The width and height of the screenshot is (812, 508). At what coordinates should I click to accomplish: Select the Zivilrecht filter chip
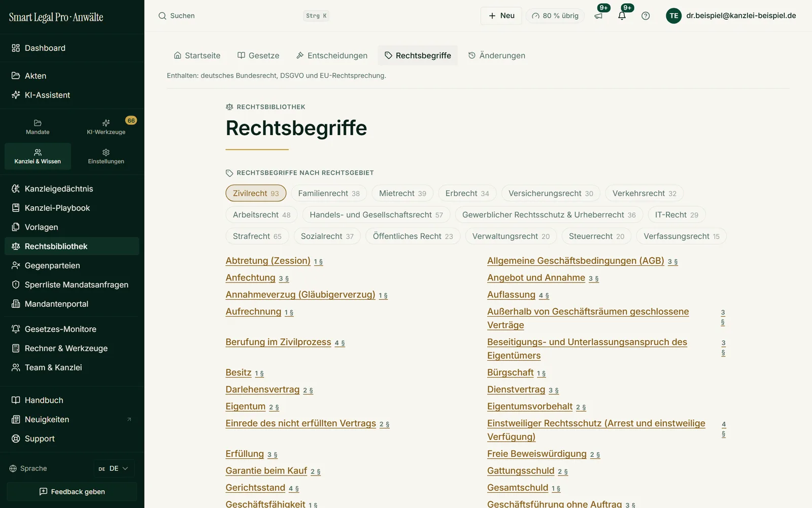click(256, 193)
